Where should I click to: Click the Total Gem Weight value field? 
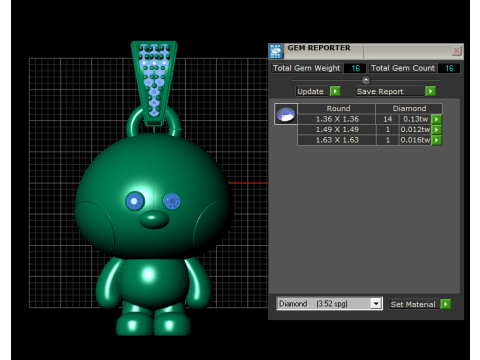pos(355,68)
